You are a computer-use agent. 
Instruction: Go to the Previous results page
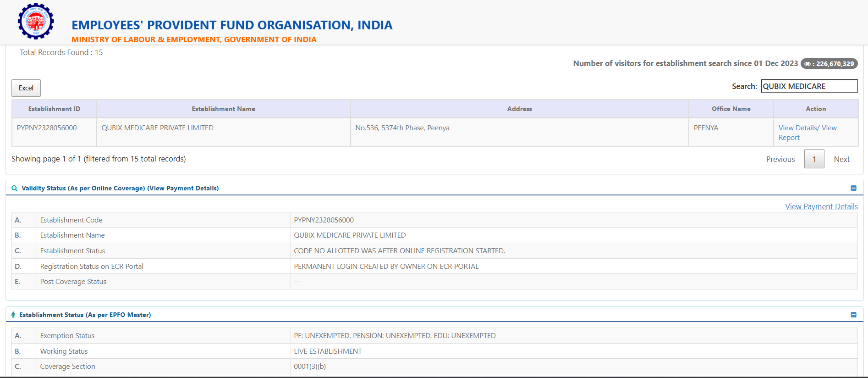[x=780, y=159]
